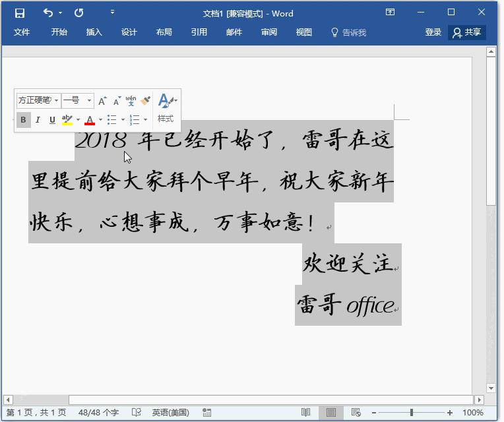Click page count 第1页，共1页 in status bar

(x=36, y=413)
